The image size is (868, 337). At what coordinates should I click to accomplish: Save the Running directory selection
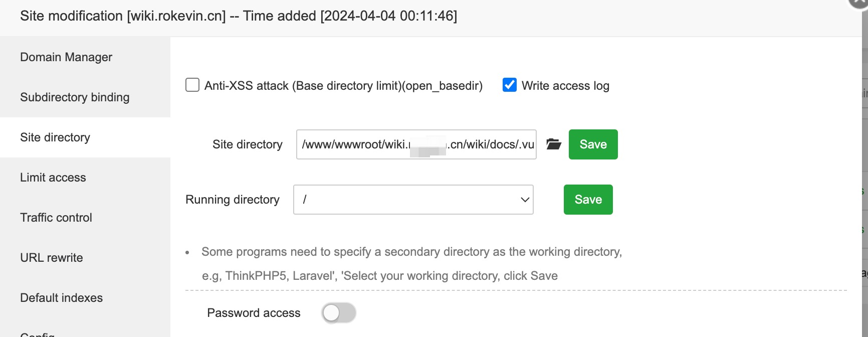point(588,200)
